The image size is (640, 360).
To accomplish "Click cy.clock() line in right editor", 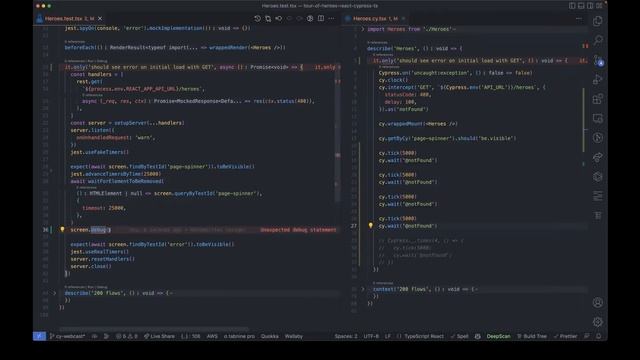I will point(393,80).
